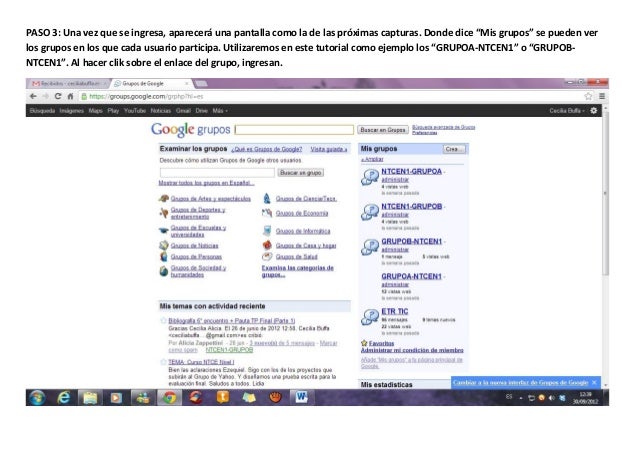Screen dimensions: 638x452
Task: Bookmark page with star icon
Action: [x=588, y=96]
